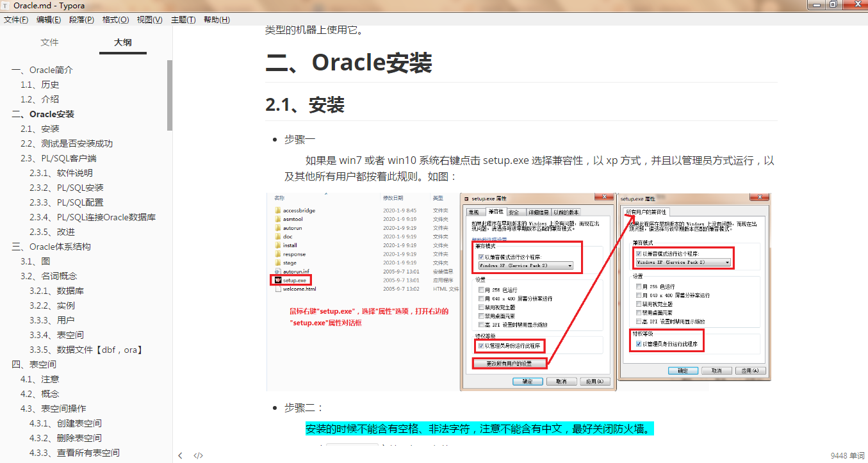
Task: Open the 视图(V) menu
Action: point(149,20)
